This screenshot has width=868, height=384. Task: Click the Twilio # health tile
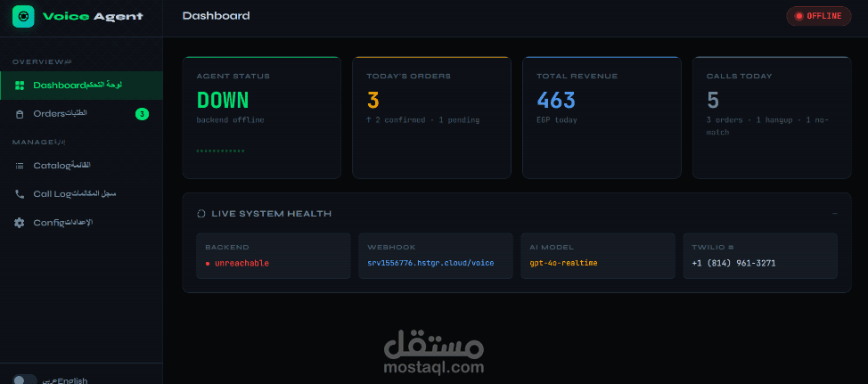[x=760, y=256]
